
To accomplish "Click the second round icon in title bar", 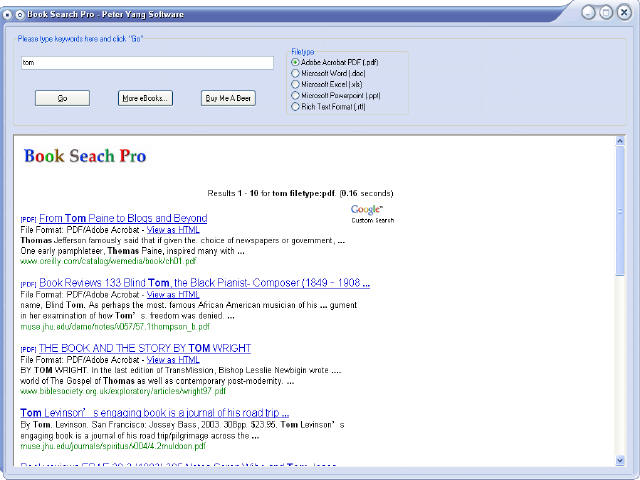I will (x=20, y=15).
